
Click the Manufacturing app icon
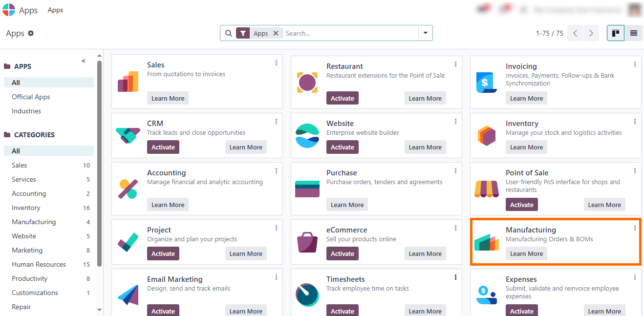(x=487, y=242)
